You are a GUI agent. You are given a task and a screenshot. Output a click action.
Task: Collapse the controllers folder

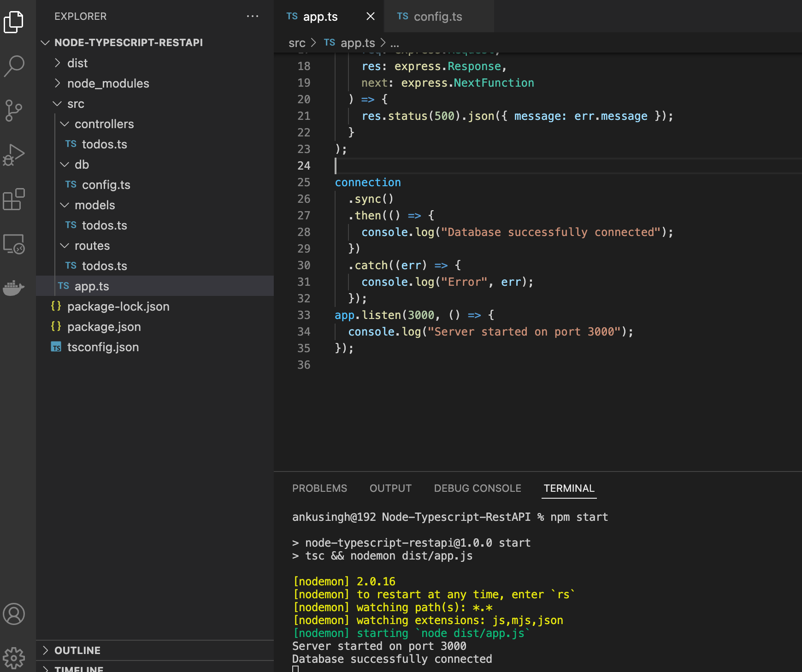coord(65,124)
